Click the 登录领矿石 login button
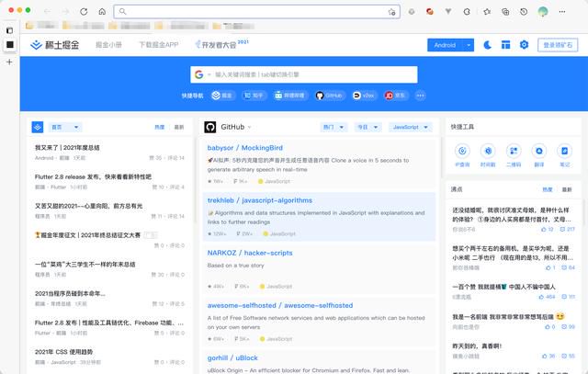Image resolution: width=588 pixels, height=374 pixels. [558, 45]
